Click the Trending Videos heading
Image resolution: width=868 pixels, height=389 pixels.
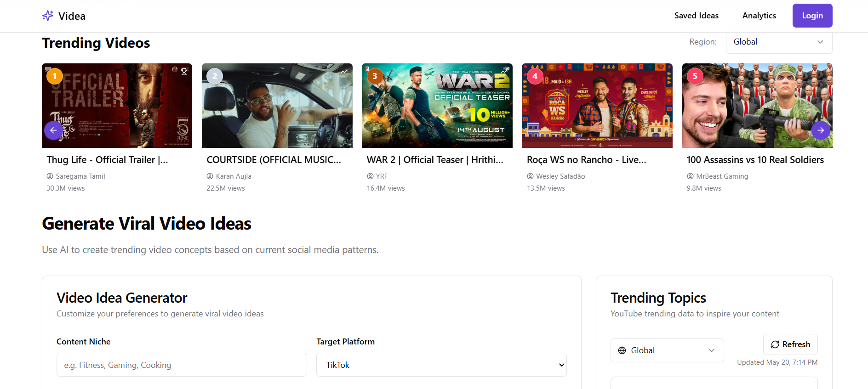pos(96,43)
